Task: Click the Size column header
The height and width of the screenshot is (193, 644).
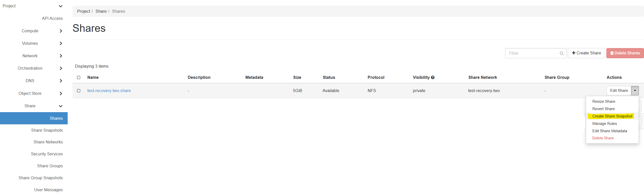Action: tap(297, 78)
